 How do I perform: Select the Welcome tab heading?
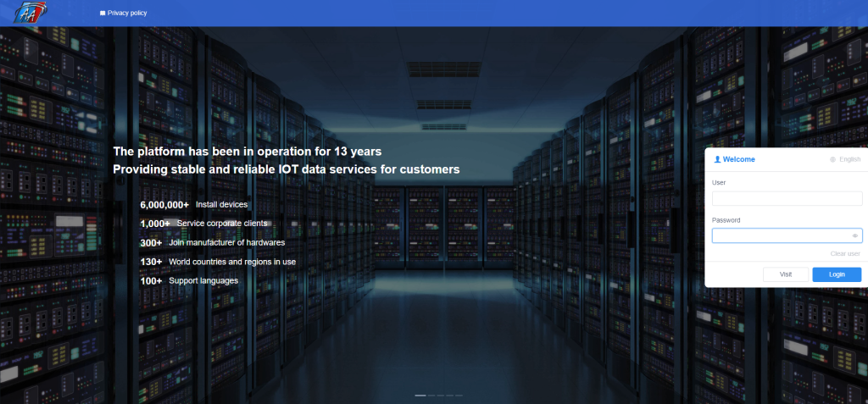[x=738, y=159]
